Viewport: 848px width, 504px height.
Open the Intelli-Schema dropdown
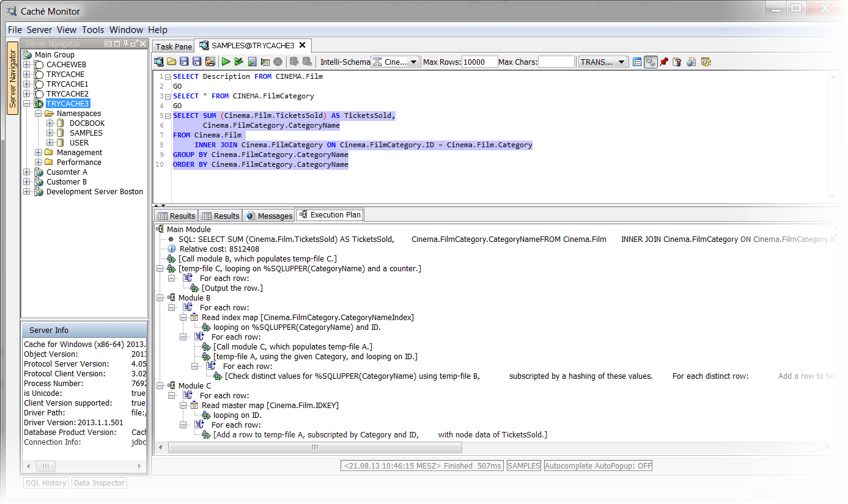(395, 62)
